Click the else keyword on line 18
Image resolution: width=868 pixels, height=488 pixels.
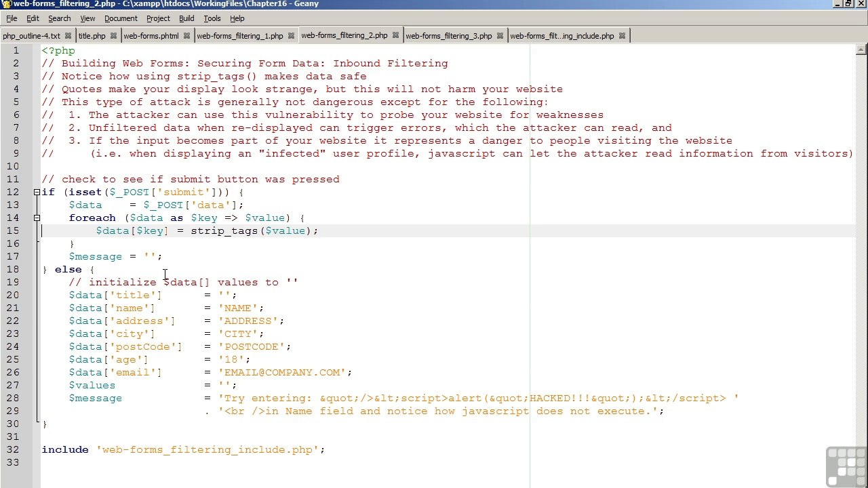click(x=68, y=270)
